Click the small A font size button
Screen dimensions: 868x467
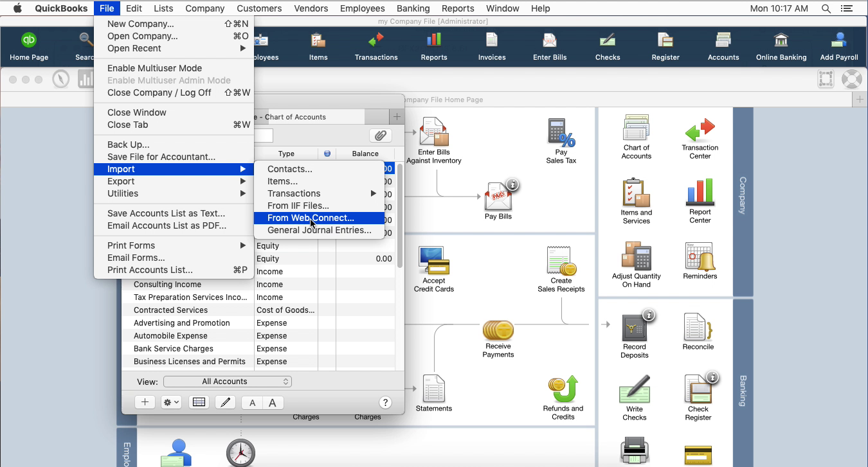tap(252, 403)
